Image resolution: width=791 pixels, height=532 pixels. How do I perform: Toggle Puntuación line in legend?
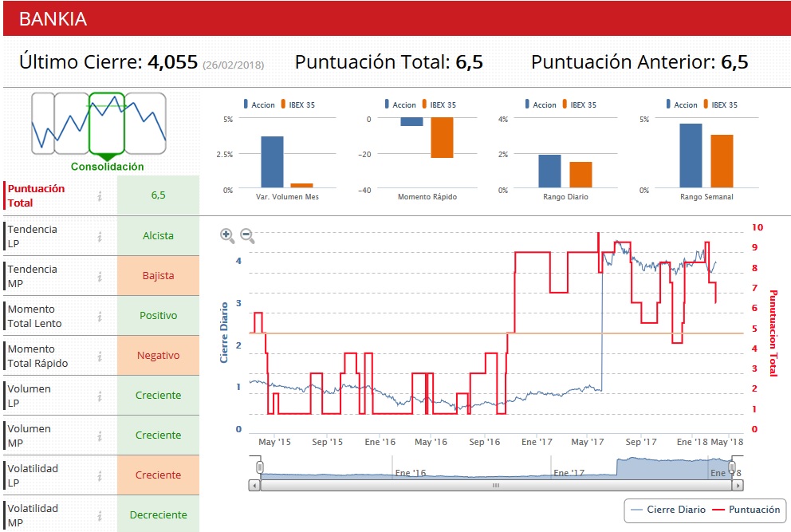746,510
